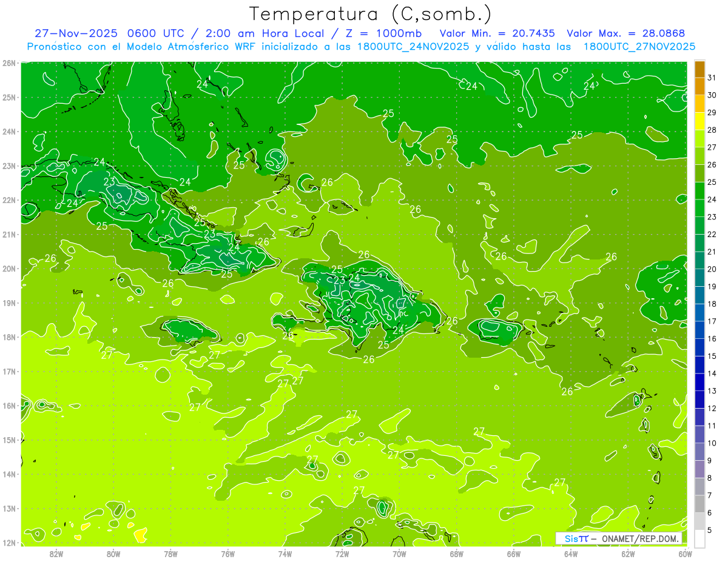Click the '80W' longitude axis label
This screenshot has height=562, width=728.
[x=113, y=554]
